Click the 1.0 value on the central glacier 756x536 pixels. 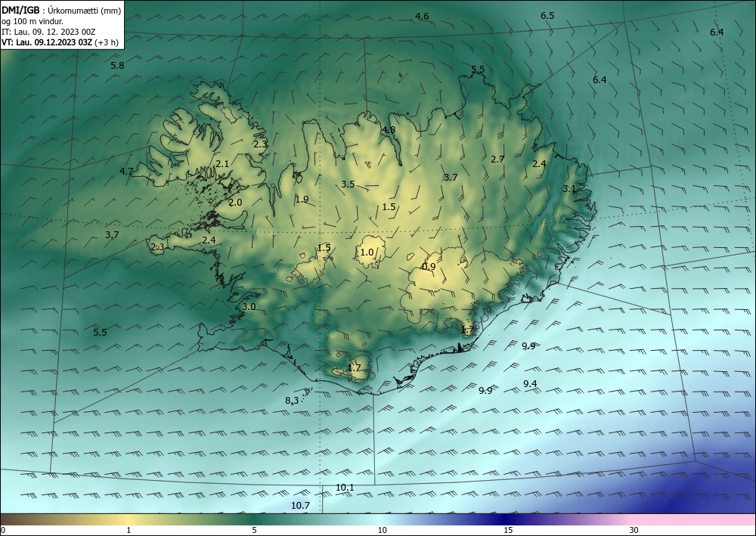pyautogui.click(x=367, y=252)
